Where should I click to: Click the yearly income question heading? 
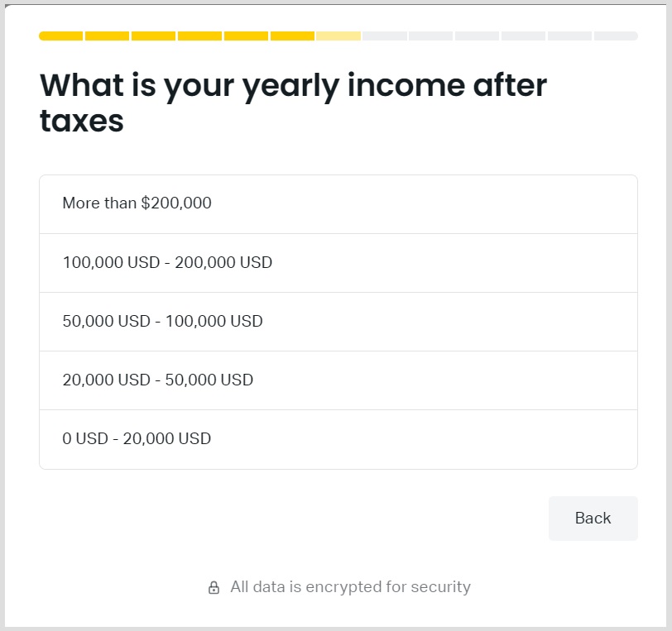(293, 103)
